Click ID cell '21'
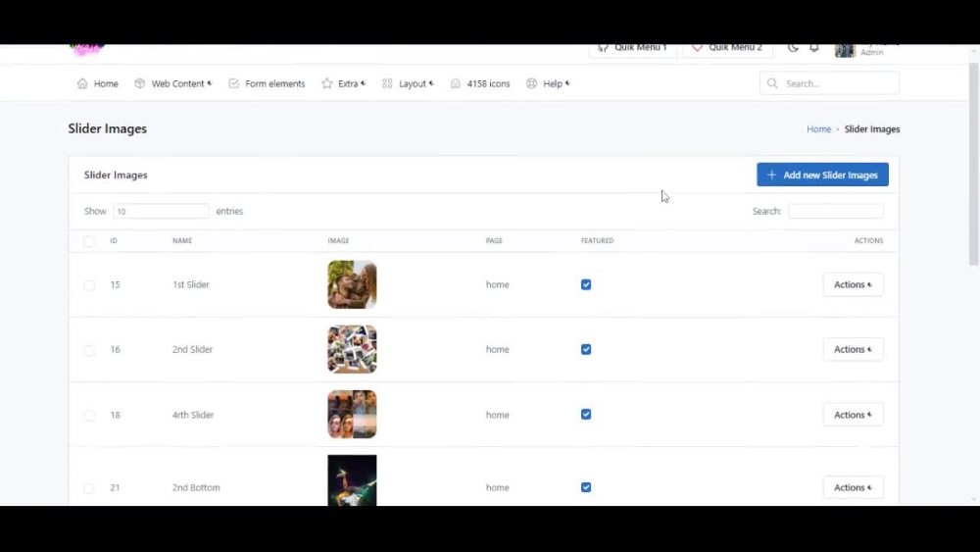The width and height of the screenshot is (980, 552). pos(115,487)
